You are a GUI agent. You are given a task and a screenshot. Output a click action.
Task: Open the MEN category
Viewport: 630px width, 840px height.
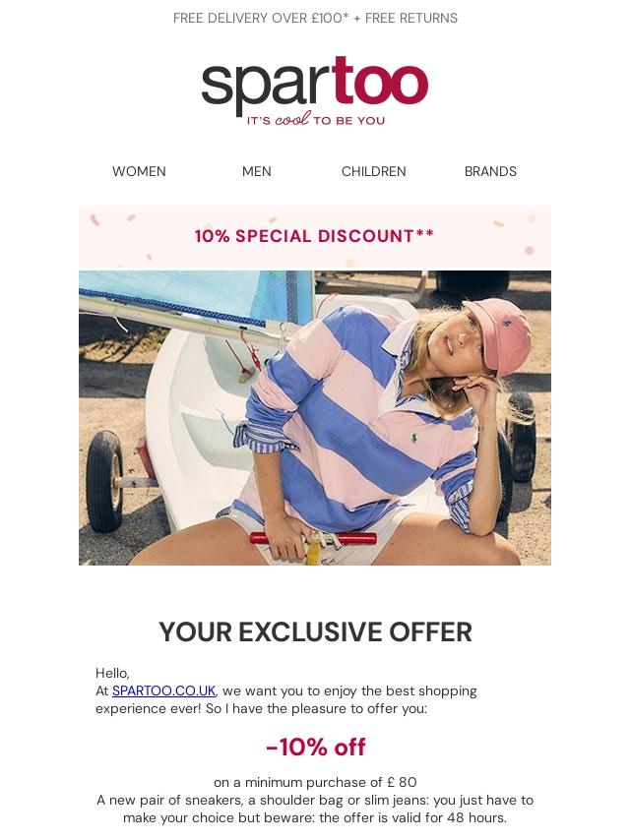point(256,171)
